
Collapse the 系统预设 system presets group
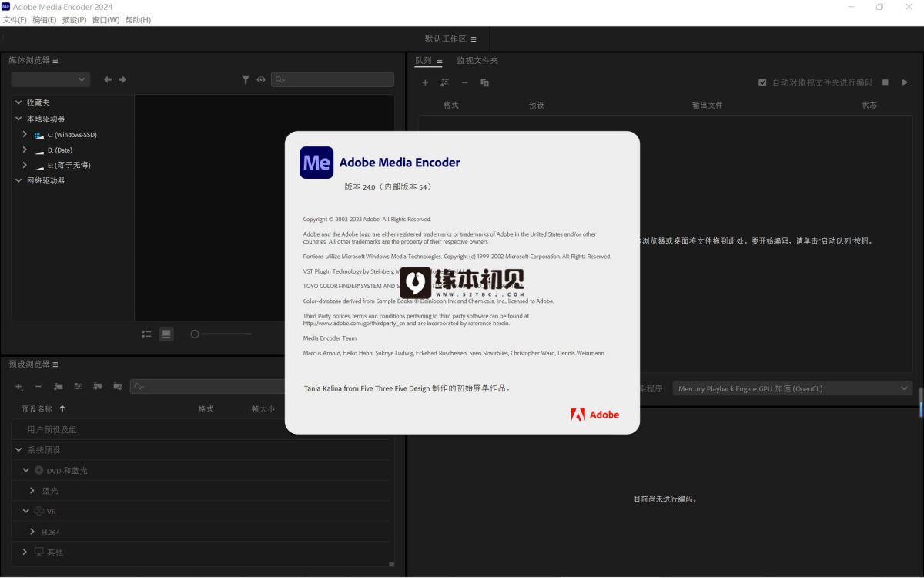pyautogui.click(x=18, y=449)
